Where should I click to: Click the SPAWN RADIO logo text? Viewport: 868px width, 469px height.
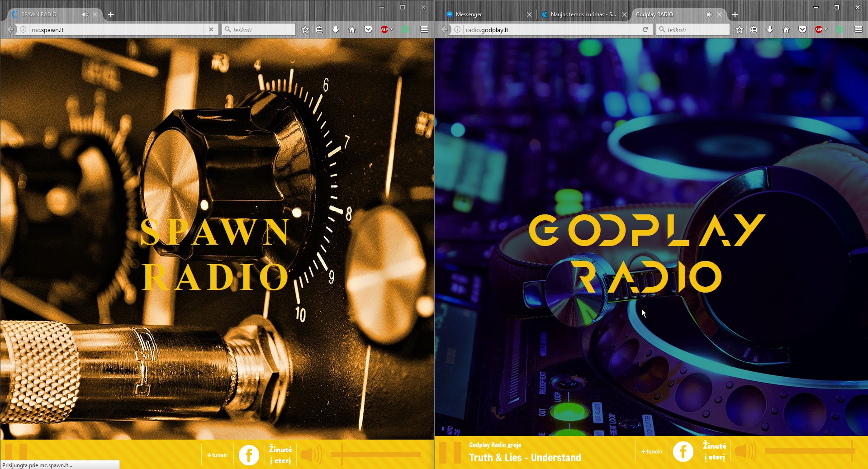pos(215,255)
